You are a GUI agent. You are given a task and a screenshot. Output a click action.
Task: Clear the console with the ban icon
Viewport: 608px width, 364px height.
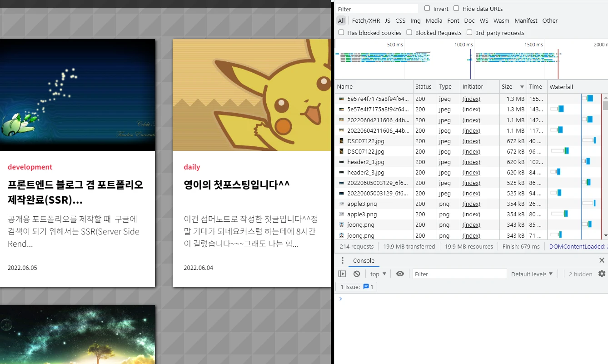pyautogui.click(x=357, y=274)
